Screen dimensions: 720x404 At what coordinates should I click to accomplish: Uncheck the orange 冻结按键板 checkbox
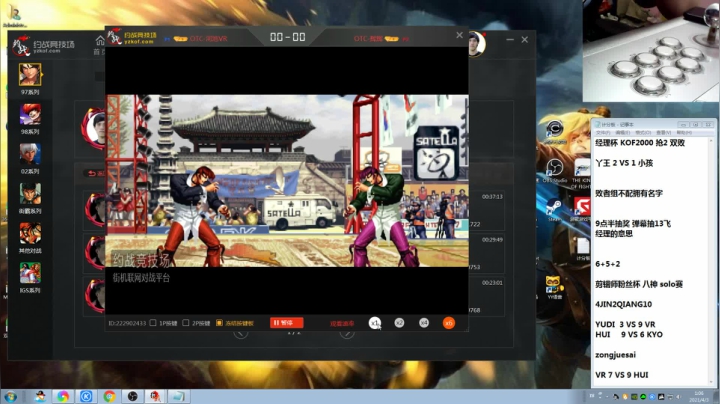tap(219, 323)
